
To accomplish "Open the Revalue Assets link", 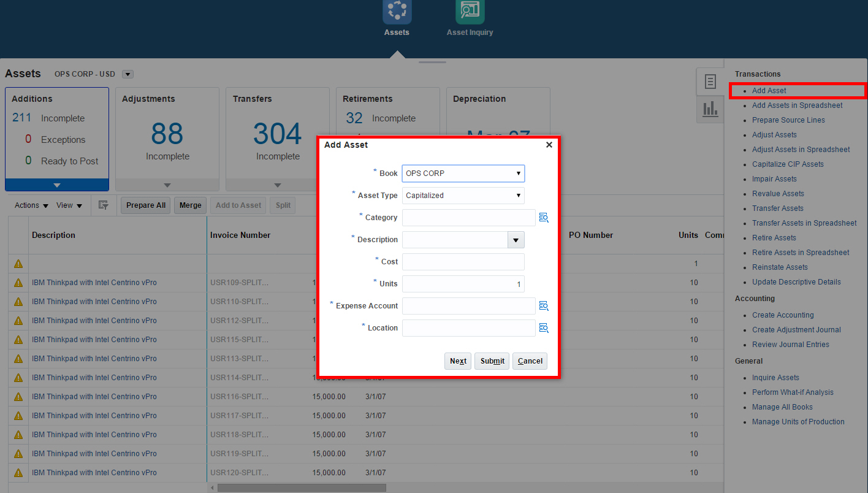I will pos(778,194).
